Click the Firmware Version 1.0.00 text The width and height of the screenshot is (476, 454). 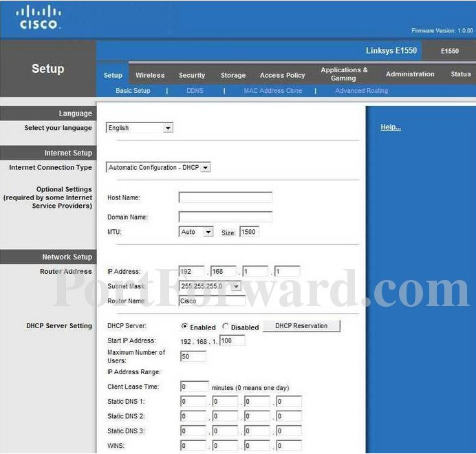442,31
